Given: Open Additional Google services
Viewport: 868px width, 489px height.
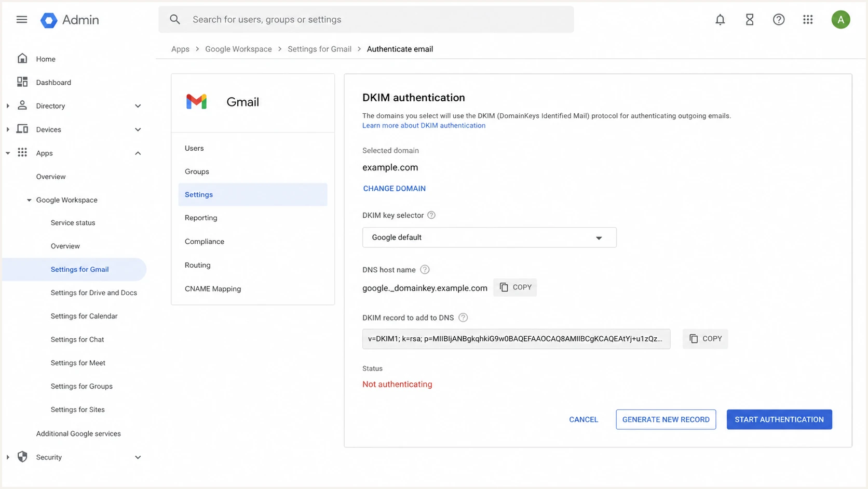Looking at the screenshot, I should coord(78,433).
